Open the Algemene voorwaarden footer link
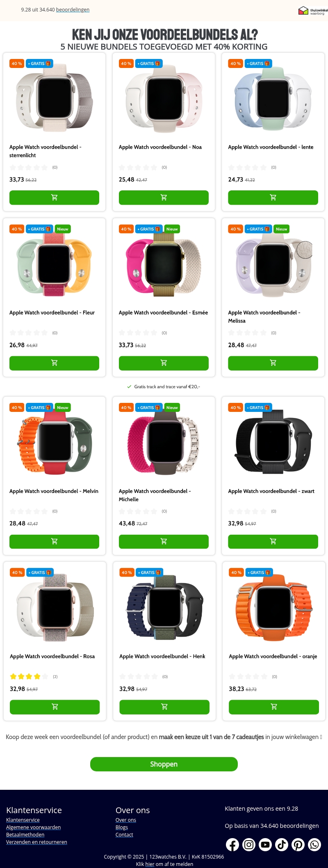The width and height of the screenshot is (328, 868). tap(33, 827)
